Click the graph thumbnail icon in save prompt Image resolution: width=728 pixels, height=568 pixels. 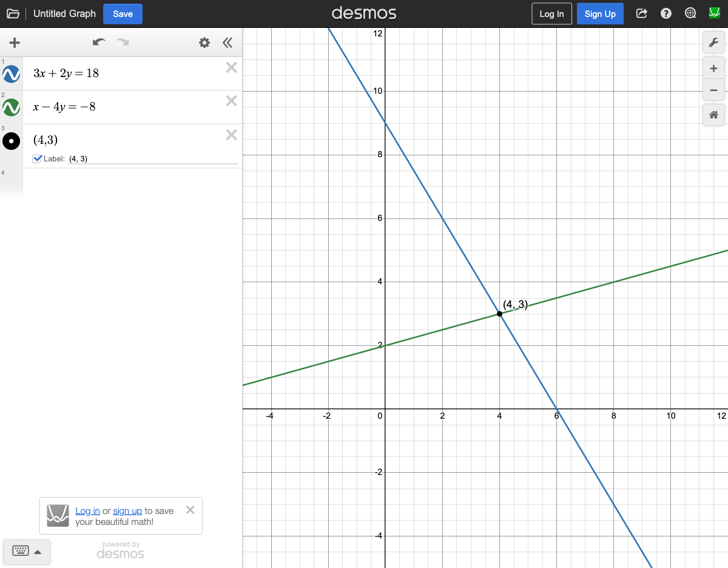(58, 516)
